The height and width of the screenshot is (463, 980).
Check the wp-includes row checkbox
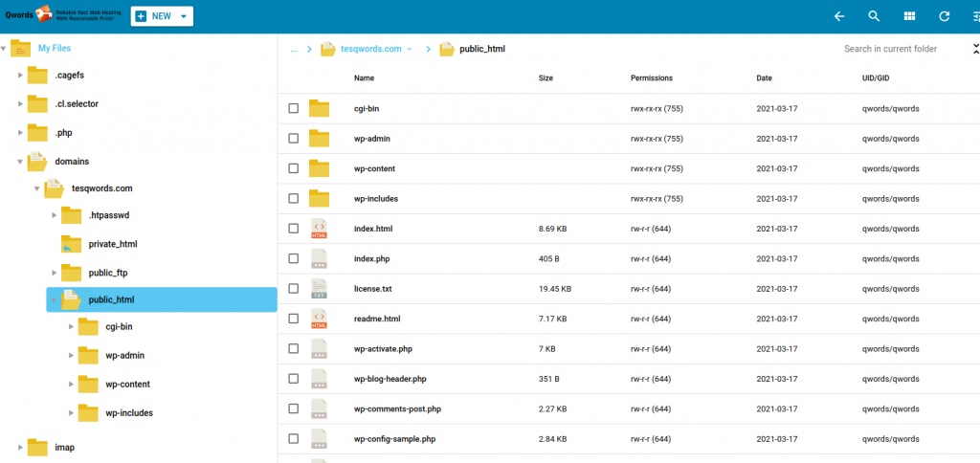(293, 198)
